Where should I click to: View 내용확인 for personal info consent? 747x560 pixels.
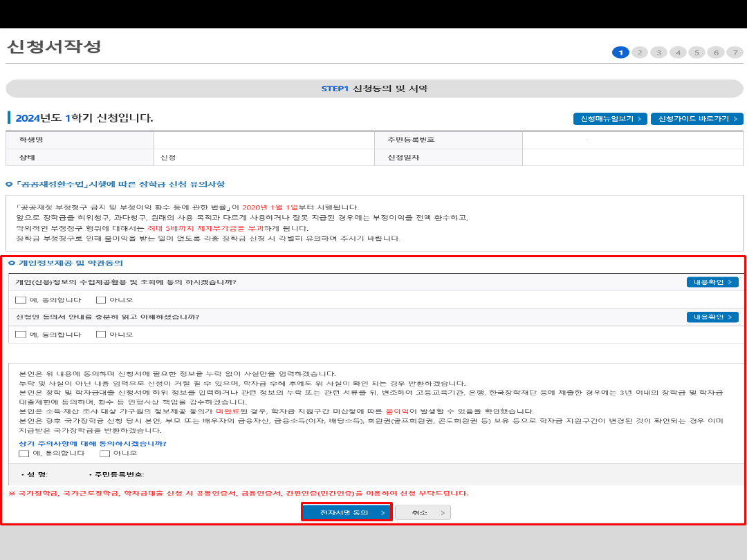[712, 282]
